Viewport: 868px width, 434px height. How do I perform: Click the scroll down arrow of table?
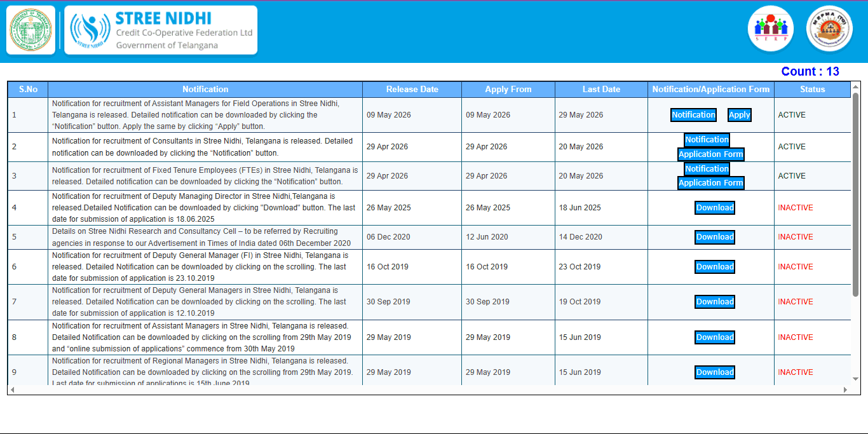[x=855, y=379]
